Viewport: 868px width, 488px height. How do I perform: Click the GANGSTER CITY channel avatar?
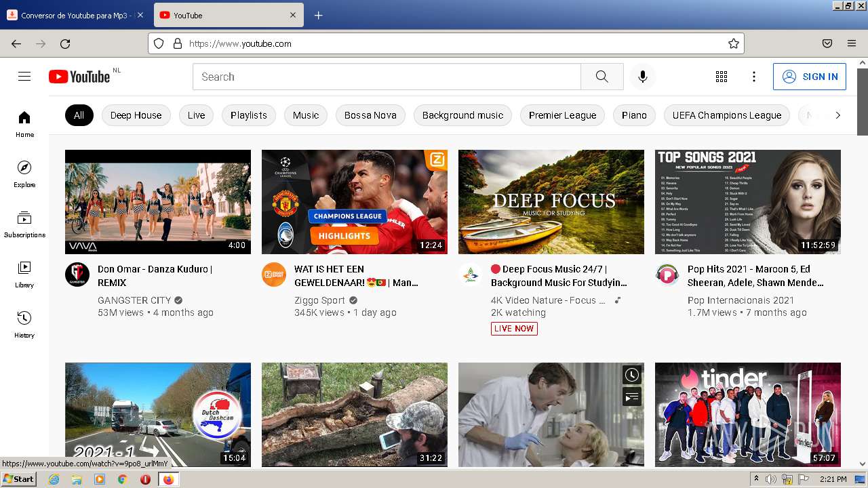[x=77, y=274]
